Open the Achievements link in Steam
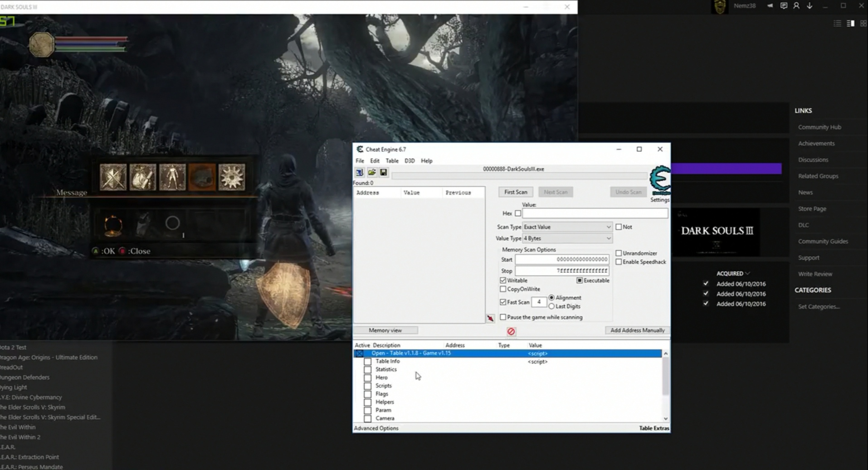Viewport: 868px width, 470px height. tap(816, 143)
